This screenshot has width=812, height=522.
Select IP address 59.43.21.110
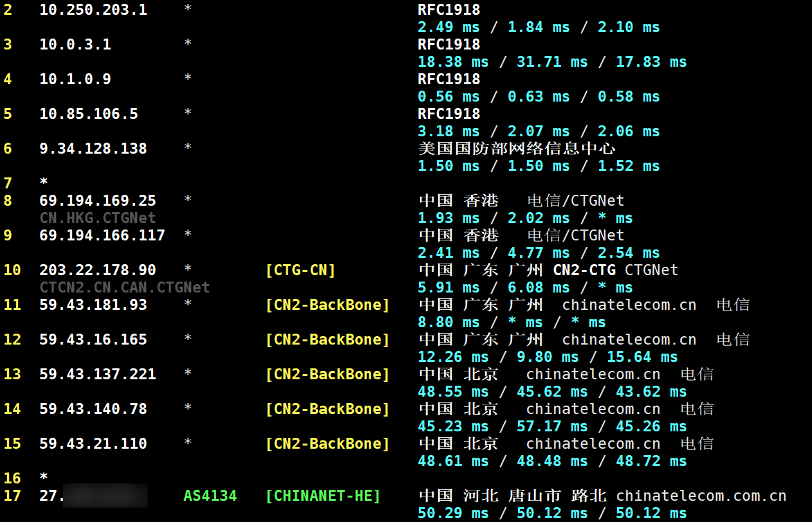[93, 444]
